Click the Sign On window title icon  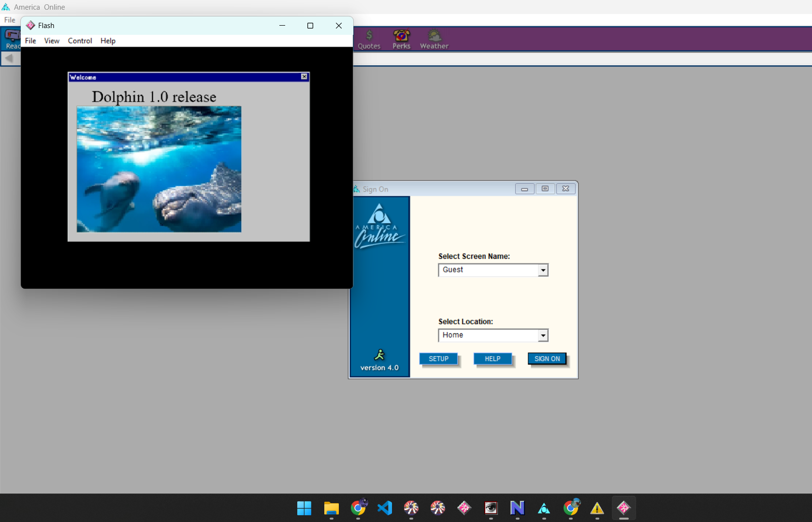click(x=357, y=189)
